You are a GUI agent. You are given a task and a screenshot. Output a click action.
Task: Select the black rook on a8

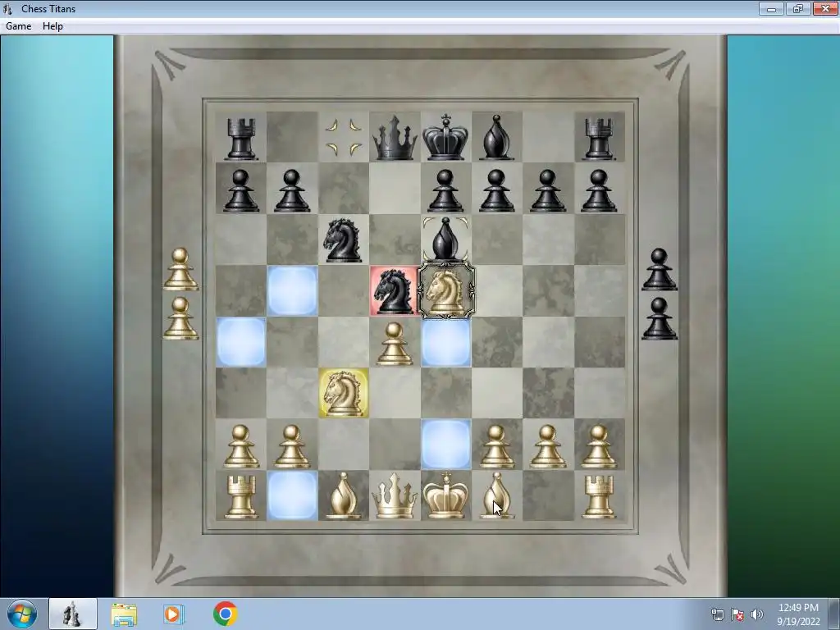(x=240, y=139)
